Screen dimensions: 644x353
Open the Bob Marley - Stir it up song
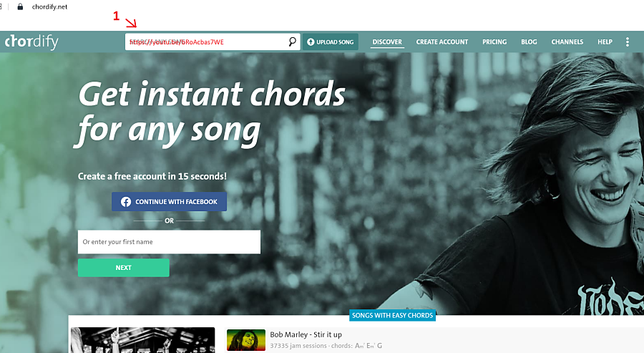306,334
